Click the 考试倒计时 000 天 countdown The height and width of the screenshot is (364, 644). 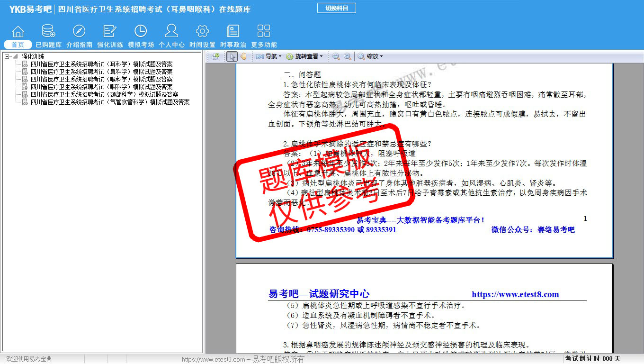tap(592, 359)
